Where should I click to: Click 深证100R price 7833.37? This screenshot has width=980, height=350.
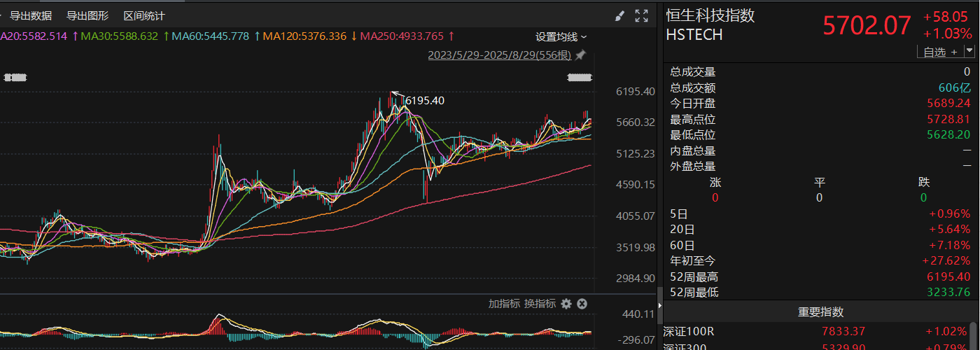pos(844,331)
